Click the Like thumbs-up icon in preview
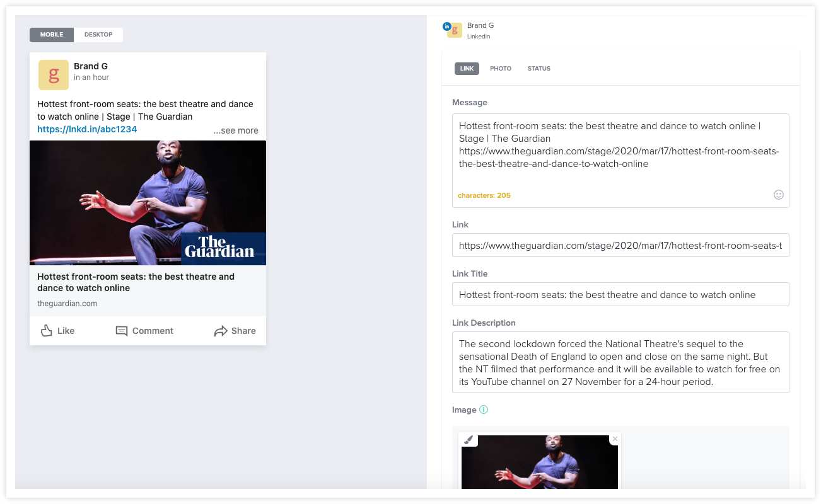The image size is (821, 504). click(47, 331)
